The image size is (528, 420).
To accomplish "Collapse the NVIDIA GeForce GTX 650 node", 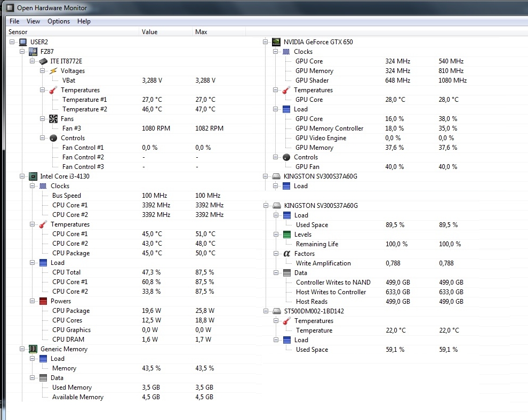I will point(266,42).
